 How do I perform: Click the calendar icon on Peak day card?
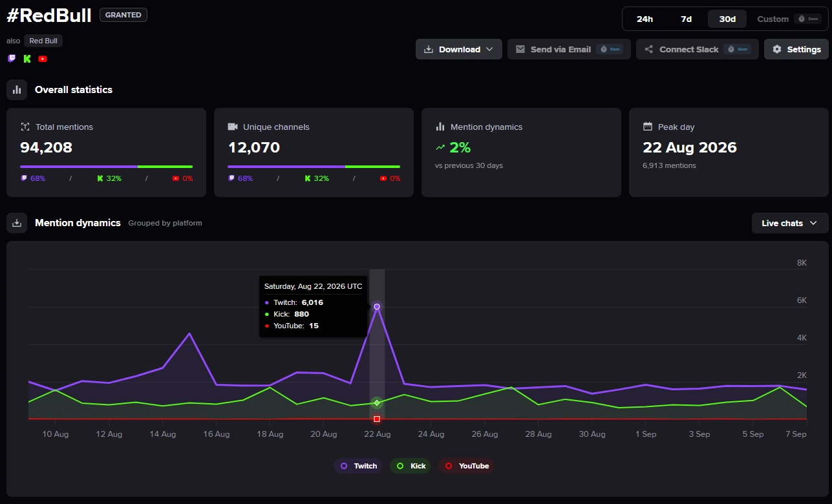[648, 127]
